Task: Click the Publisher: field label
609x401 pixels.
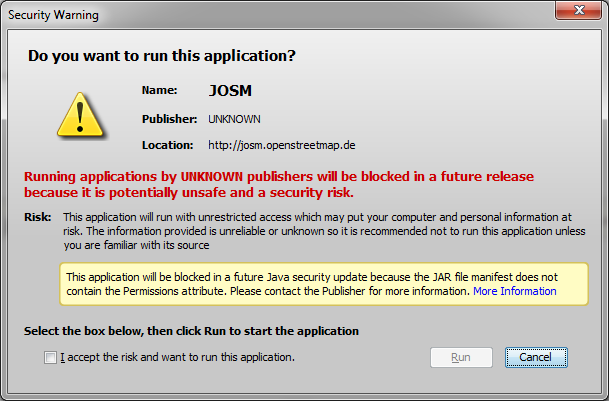Action: point(169,119)
